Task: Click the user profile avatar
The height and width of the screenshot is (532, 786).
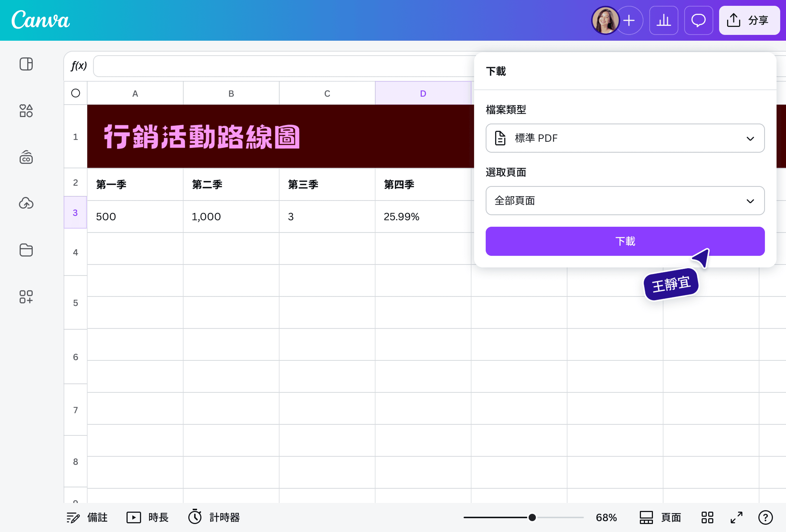Action: tap(605, 20)
